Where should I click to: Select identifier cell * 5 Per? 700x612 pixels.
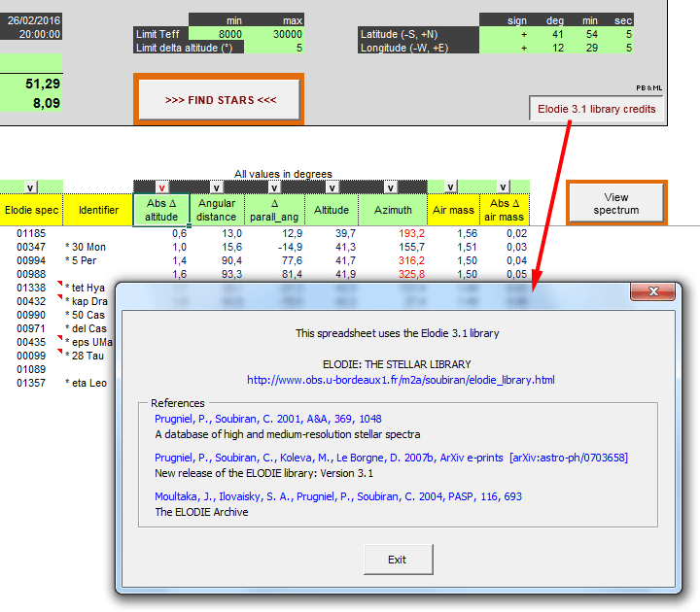pos(98,260)
